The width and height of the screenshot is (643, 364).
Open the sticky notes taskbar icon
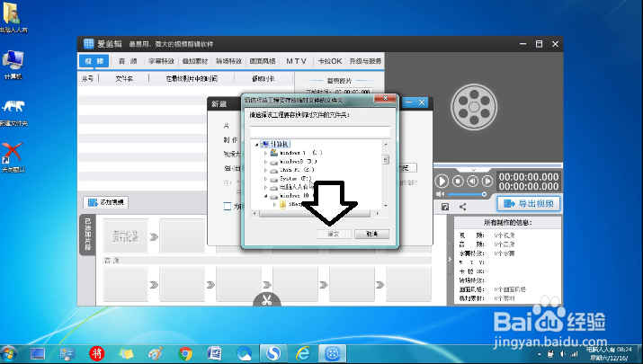[x=126, y=353]
